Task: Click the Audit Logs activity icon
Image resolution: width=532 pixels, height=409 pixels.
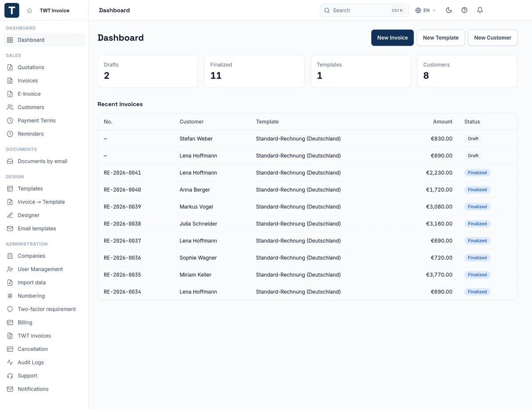Action: [10, 362]
